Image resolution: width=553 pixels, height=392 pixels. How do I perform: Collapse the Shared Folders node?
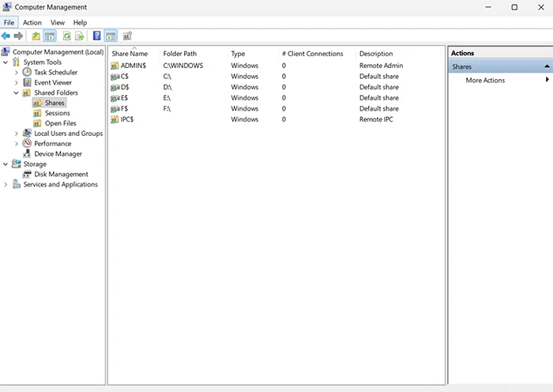17,92
